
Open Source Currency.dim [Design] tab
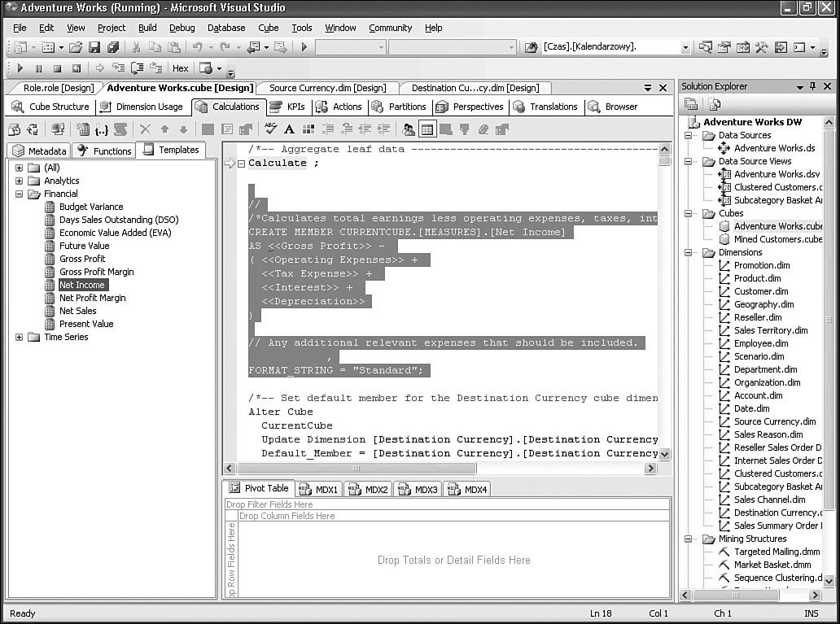point(327,88)
